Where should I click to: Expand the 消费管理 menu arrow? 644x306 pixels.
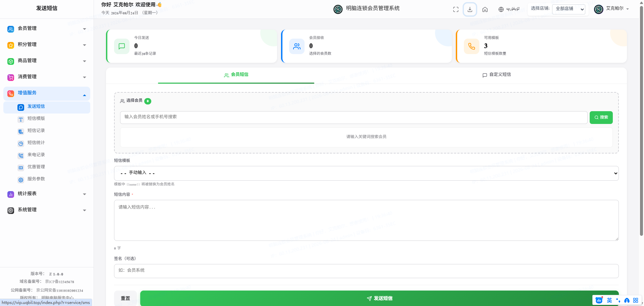tap(85, 78)
